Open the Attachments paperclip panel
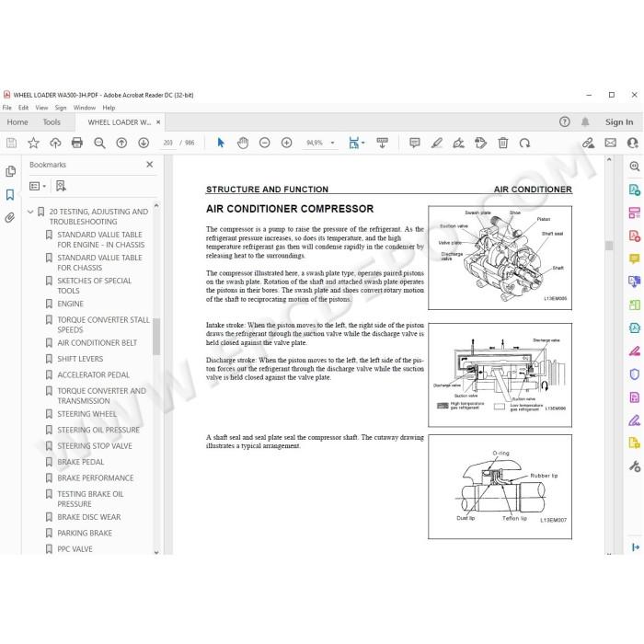This screenshot has height=644, width=644. tap(10, 217)
